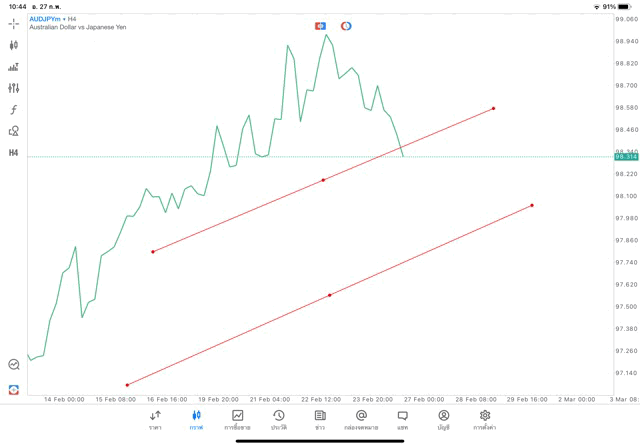Screen dimensions: 640x447
Task: Open the การซื้อขาย (Trade) tab
Action: 237,420
